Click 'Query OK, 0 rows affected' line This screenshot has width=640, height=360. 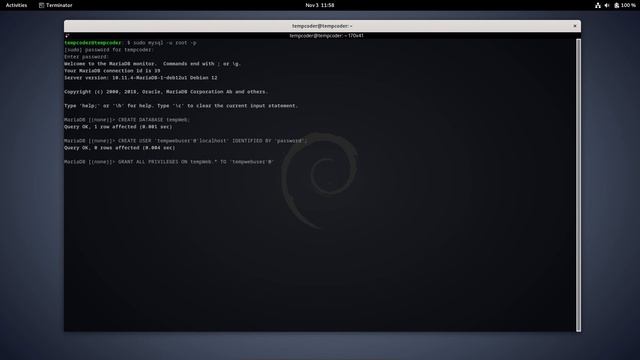pos(120,148)
